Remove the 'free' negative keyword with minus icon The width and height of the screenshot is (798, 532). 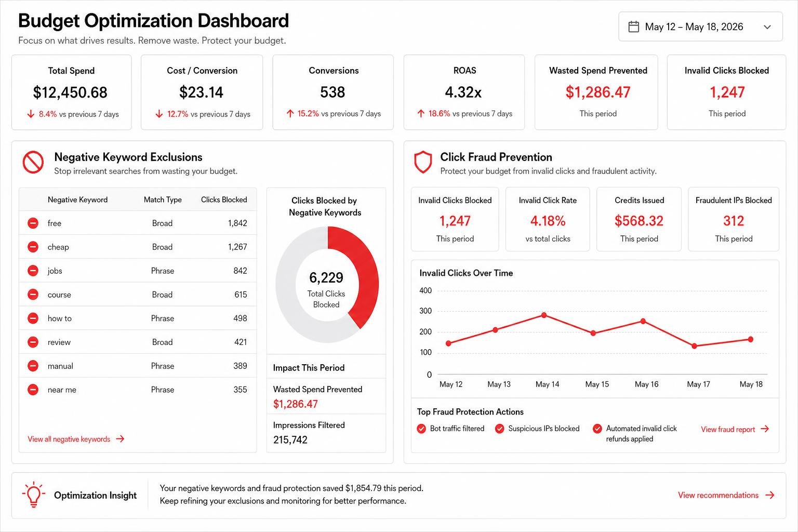(x=33, y=223)
